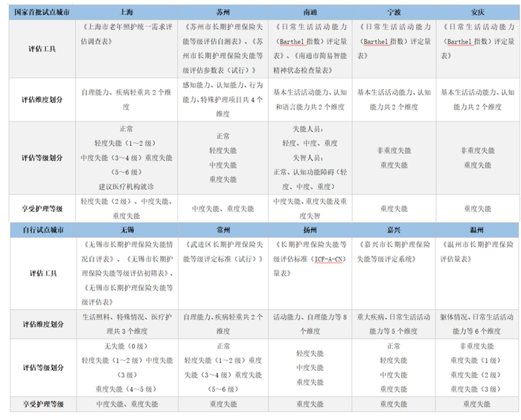Click 评估维度划分 row label under 自行试点城市
Screen dimensions: 521x420
43,324
